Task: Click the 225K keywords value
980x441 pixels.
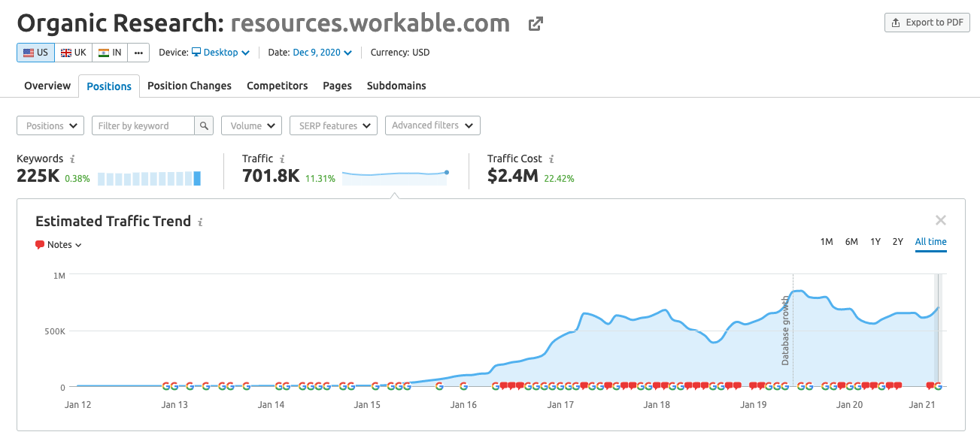Action: point(38,177)
